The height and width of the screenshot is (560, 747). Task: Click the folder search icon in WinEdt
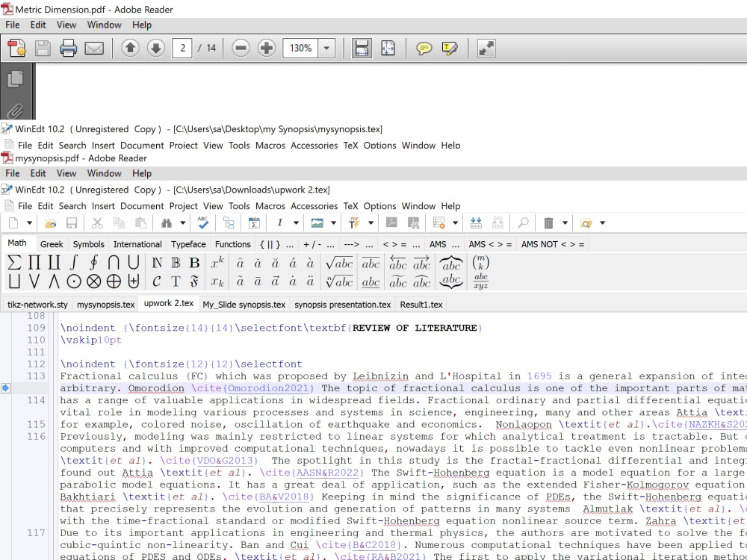click(x=586, y=223)
